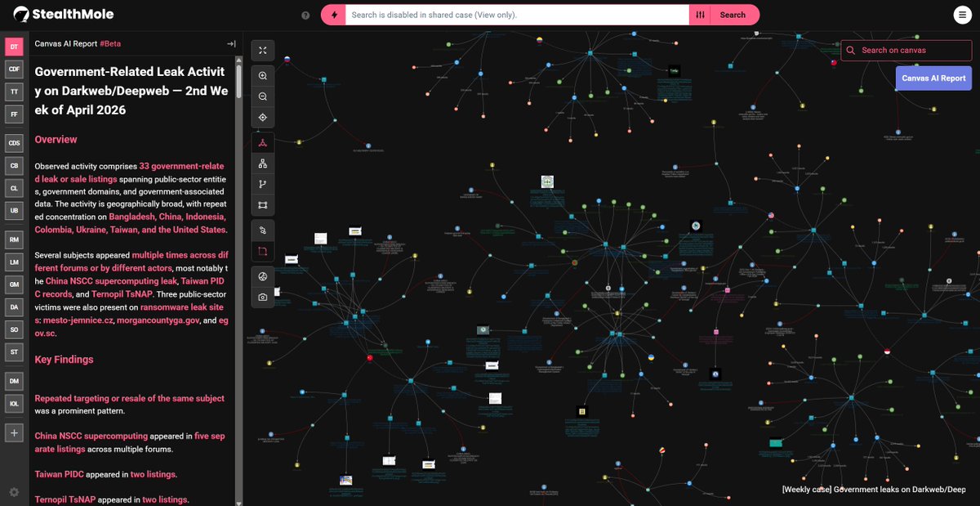Click the Canvas AI Report button
This screenshot has height=506, width=980.
933,78
